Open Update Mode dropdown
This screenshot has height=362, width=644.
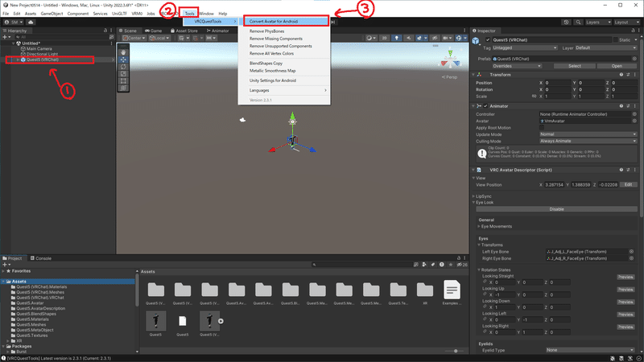(588, 134)
